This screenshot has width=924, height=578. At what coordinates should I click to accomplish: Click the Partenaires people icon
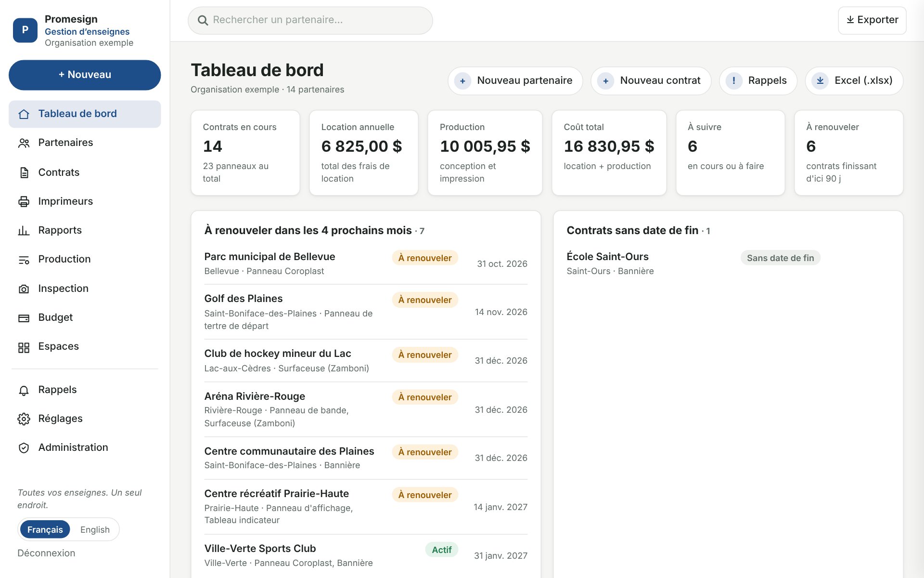pos(24,143)
